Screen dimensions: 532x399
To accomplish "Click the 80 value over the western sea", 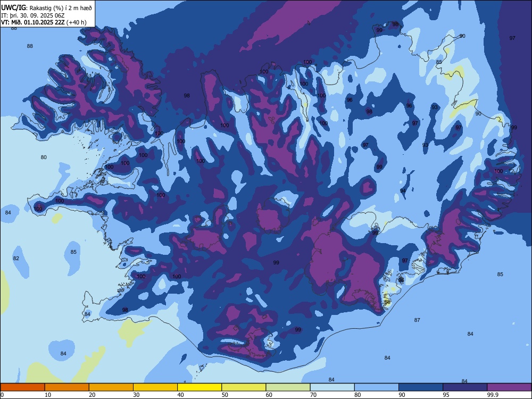I will point(44,157).
